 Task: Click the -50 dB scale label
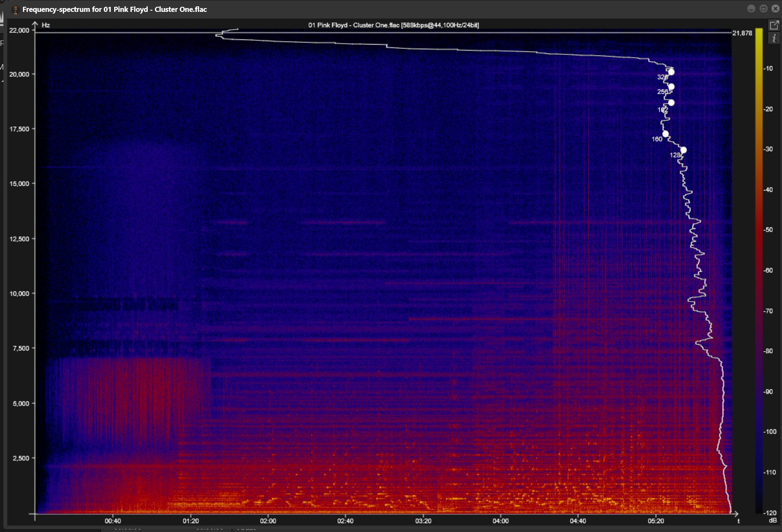click(769, 230)
